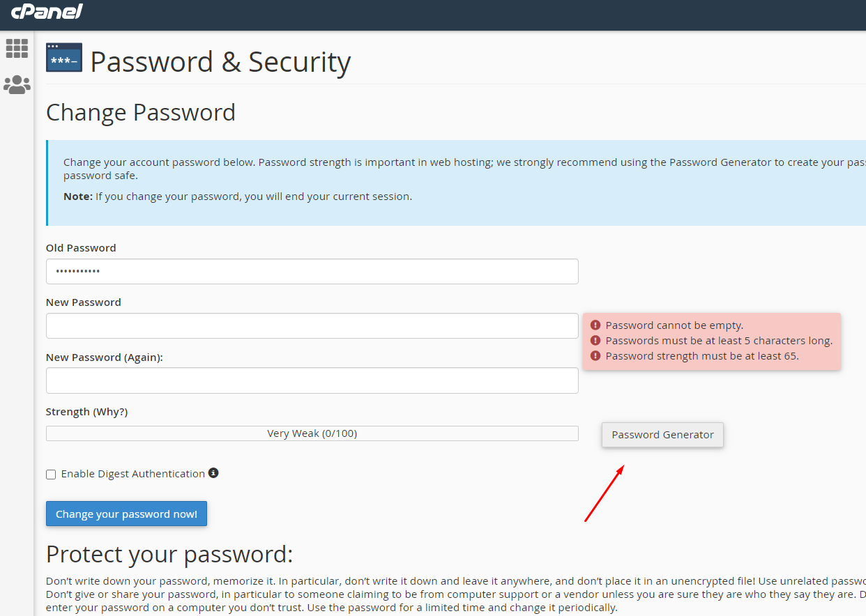Open User Manager people icon in sidebar
The height and width of the screenshot is (616, 866).
pos(17,85)
